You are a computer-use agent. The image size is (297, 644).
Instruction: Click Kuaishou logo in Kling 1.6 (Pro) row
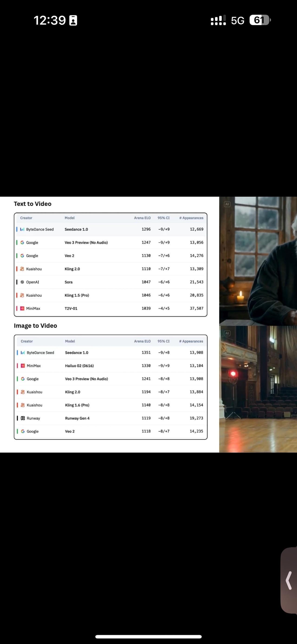[23, 405]
